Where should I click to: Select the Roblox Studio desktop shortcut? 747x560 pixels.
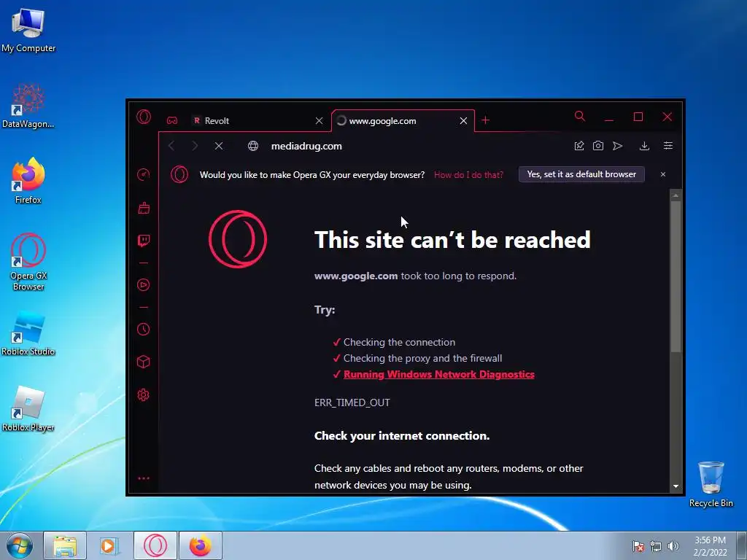(28, 333)
